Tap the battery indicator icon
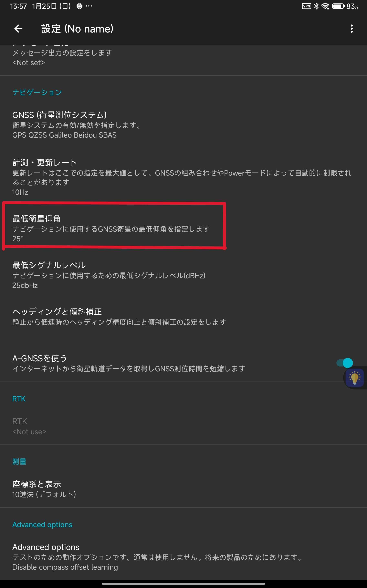 (x=338, y=6)
